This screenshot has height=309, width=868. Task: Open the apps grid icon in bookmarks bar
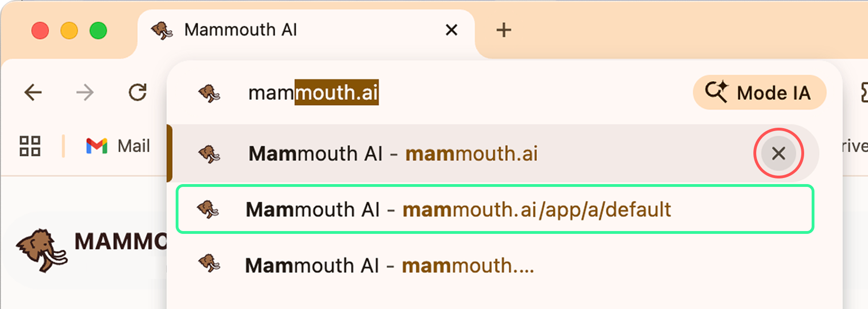30,146
